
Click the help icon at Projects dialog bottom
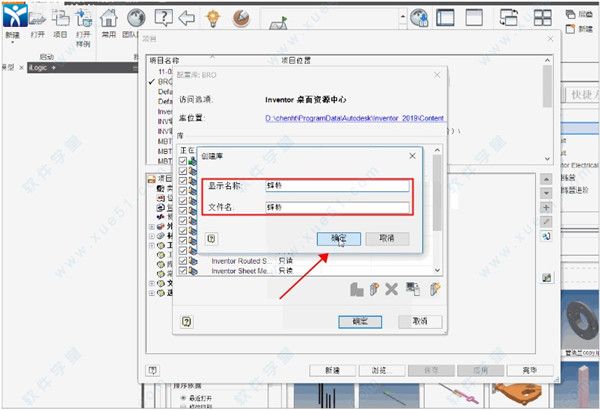[x=152, y=370]
